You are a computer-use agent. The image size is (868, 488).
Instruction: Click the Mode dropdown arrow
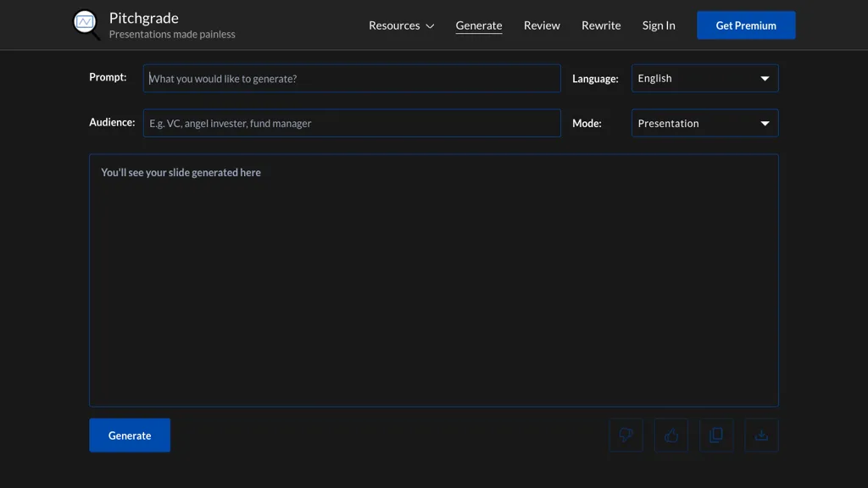(765, 123)
